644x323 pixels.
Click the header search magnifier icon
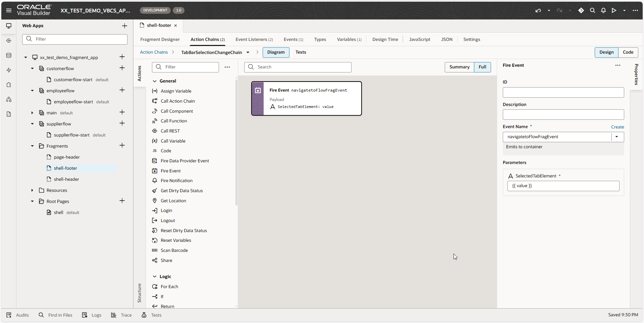(592, 10)
